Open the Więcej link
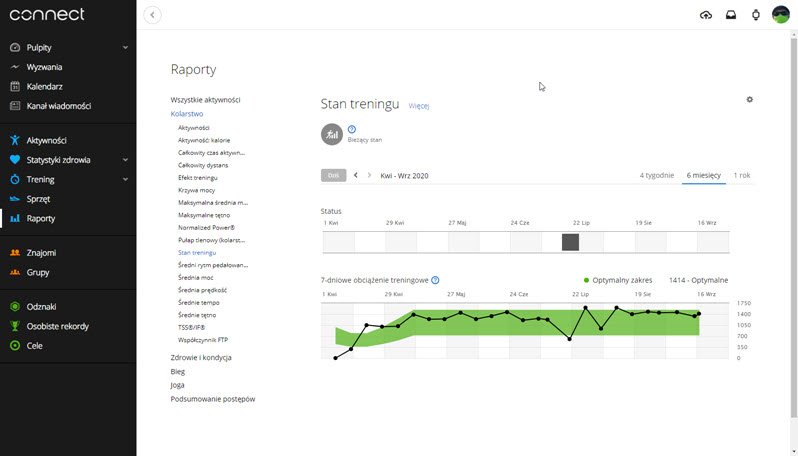Image resolution: width=798 pixels, height=456 pixels. 419,105
